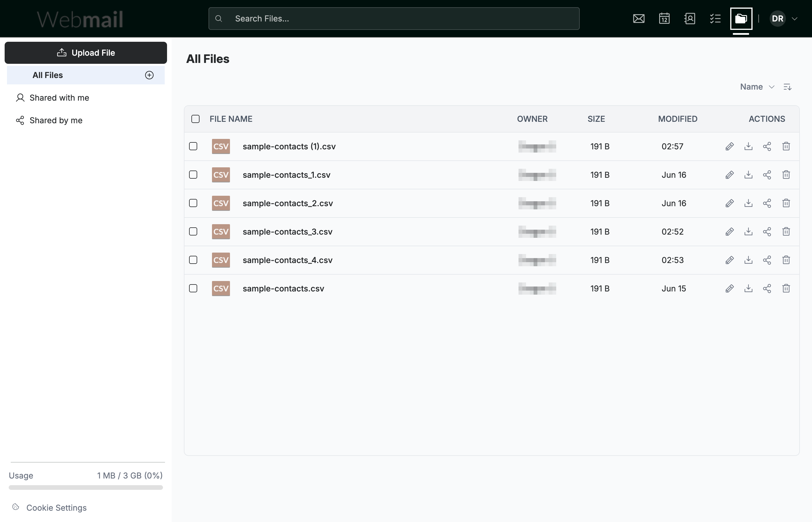This screenshot has width=812, height=522.
Task: Delete sample-contacts_2.csv
Action: tap(786, 203)
